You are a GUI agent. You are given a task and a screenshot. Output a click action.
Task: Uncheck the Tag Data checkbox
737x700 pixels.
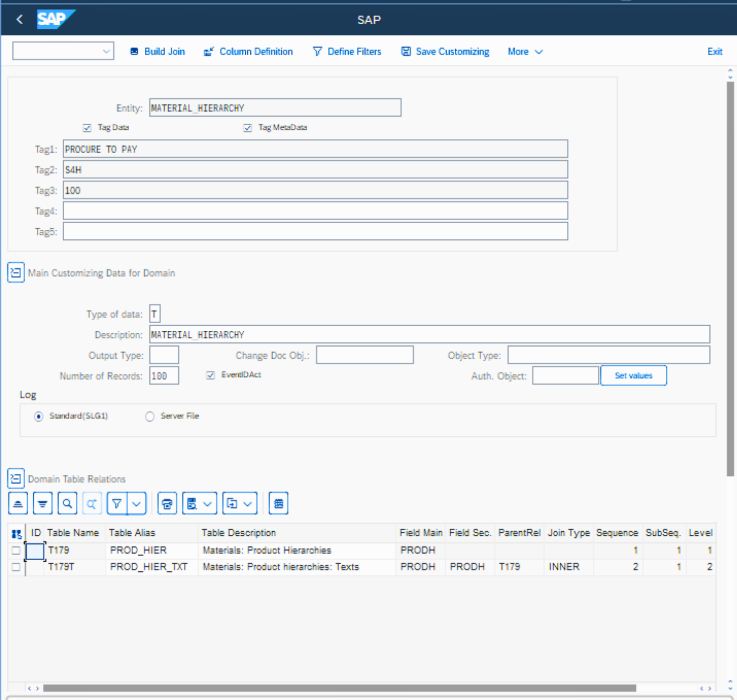[x=87, y=128]
